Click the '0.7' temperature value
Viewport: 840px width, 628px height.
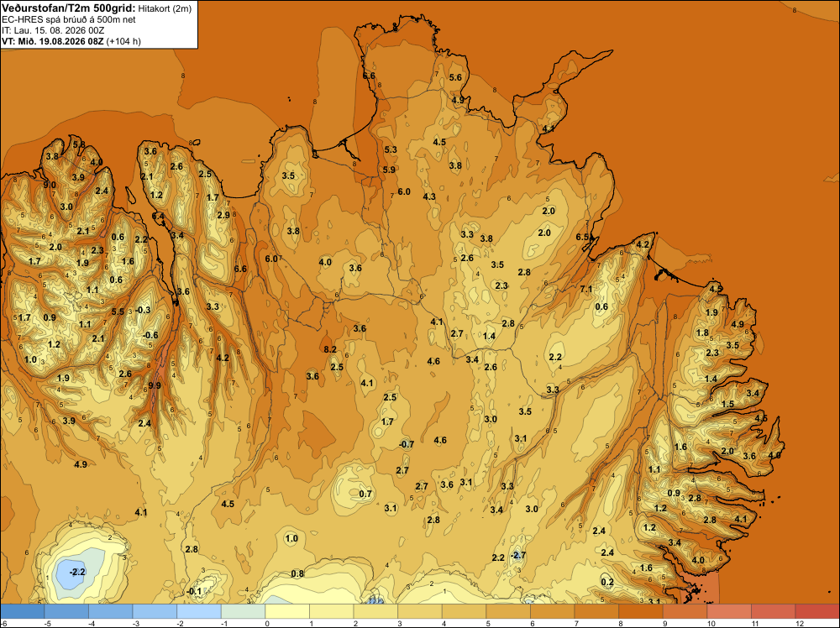coord(365,494)
